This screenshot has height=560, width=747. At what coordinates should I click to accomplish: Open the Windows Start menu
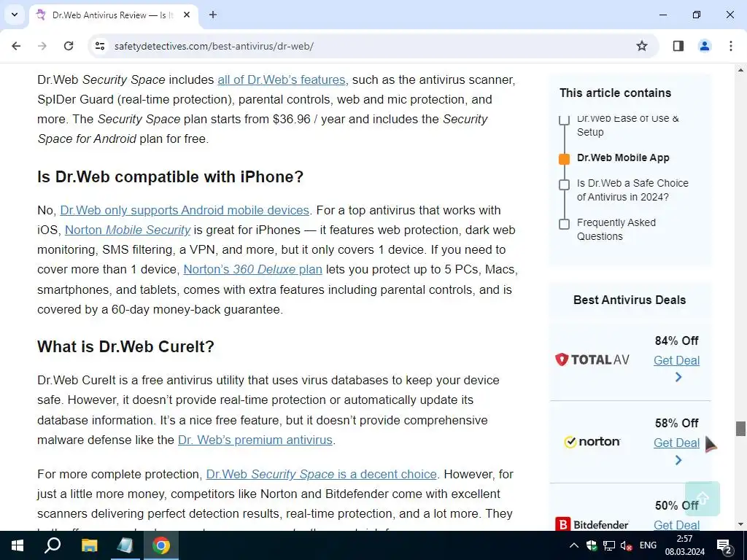pos(18,545)
